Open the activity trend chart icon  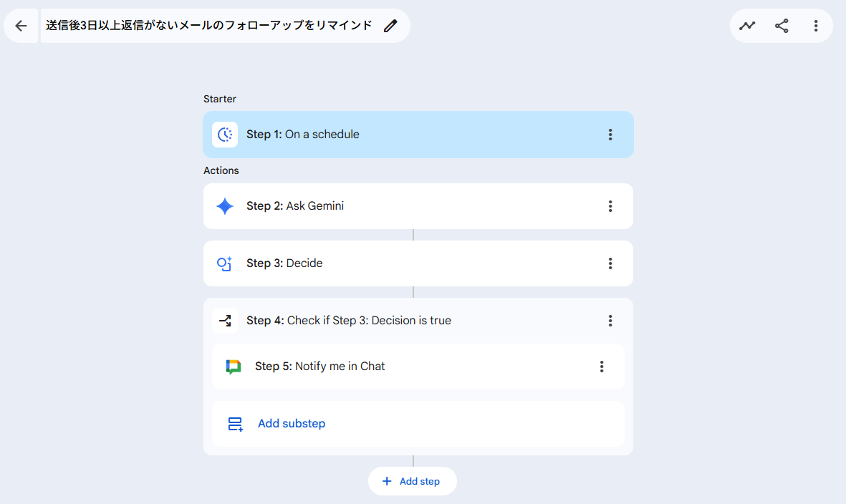pos(747,26)
